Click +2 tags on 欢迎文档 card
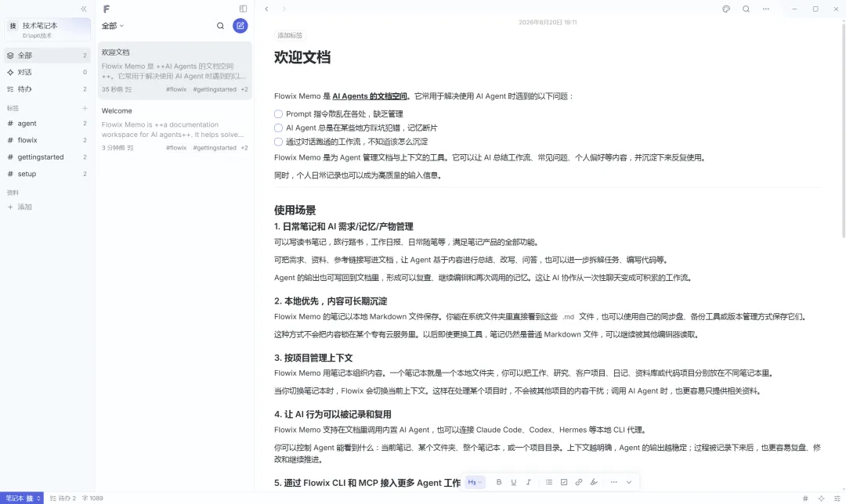This screenshot has height=504, width=846. [244, 89]
